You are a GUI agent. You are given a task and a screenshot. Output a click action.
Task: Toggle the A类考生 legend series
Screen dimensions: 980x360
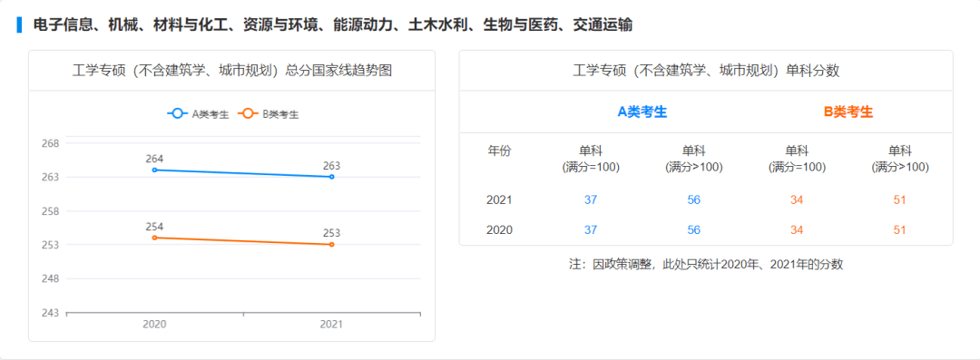pyautogui.click(x=198, y=113)
